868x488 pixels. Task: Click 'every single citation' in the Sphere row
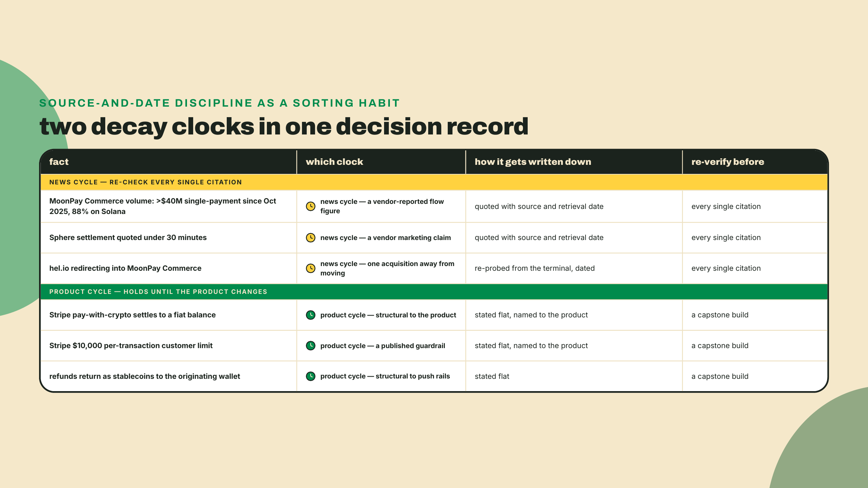pyautogui.click(x=726, y=237)
